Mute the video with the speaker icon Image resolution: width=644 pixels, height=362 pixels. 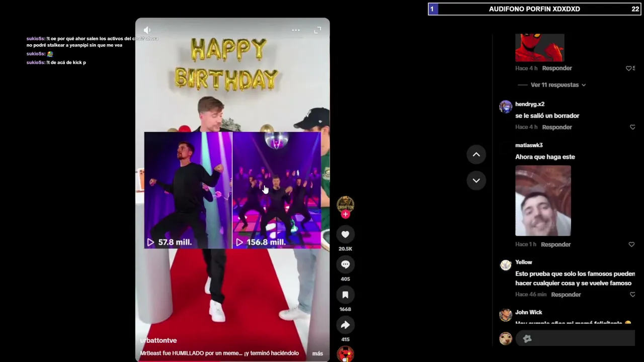click(x=147, y=30)
